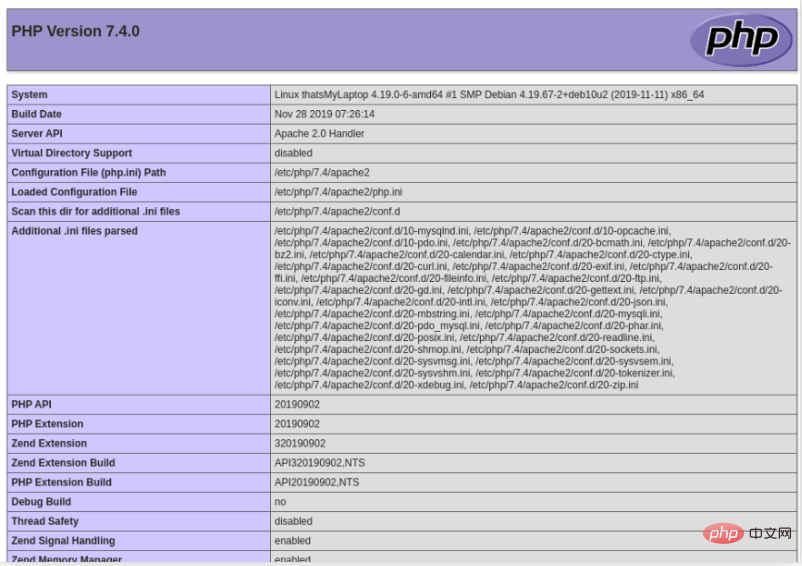The height and width of the screenshot is (566, 802).
Task: Click 'PHP Extension Build' label
Action: click(61, 482)
